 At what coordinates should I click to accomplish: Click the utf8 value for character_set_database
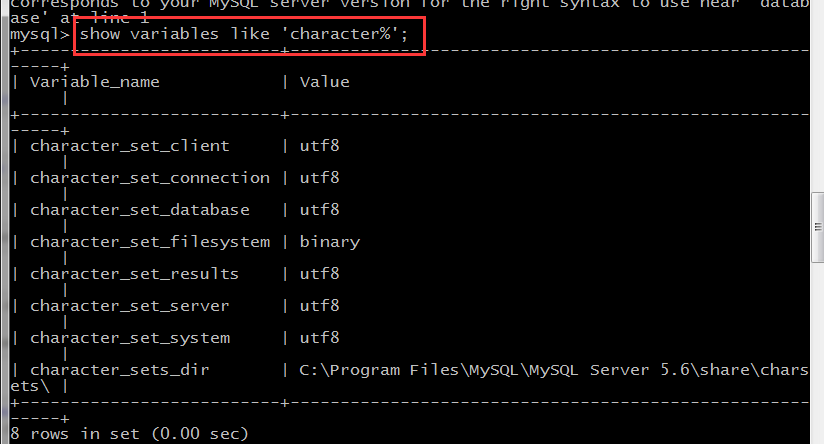(x=320, y=210)
